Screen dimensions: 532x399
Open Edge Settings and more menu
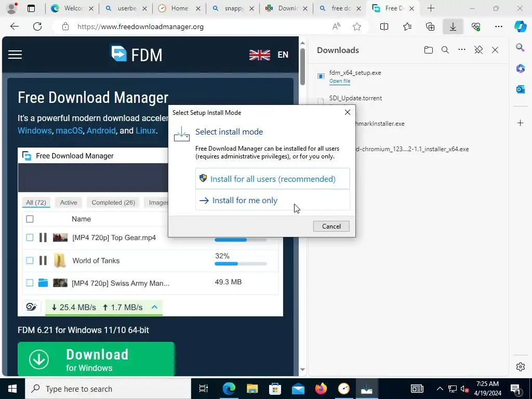coord(498,26)
